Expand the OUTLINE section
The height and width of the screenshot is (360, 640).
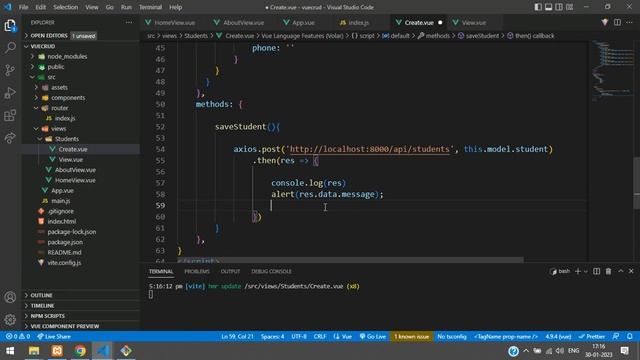pyautogui.click(x=81, y=295)
